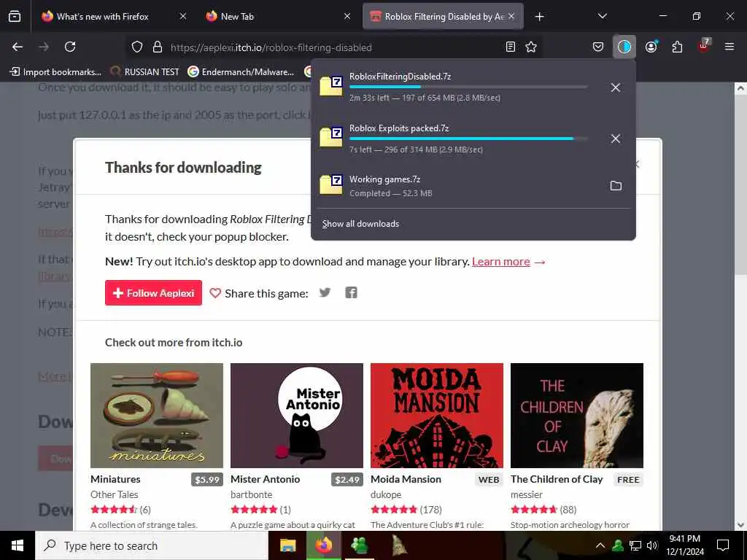Cancel the RobloxFilteringDisabled.7z download
The image size is (747, 560).
click(616, 87)
